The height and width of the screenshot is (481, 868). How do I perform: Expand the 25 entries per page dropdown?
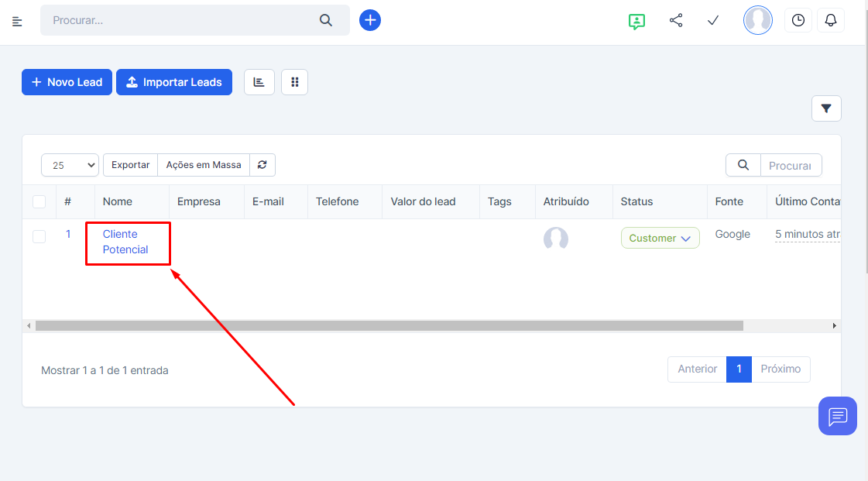(70, 165)
